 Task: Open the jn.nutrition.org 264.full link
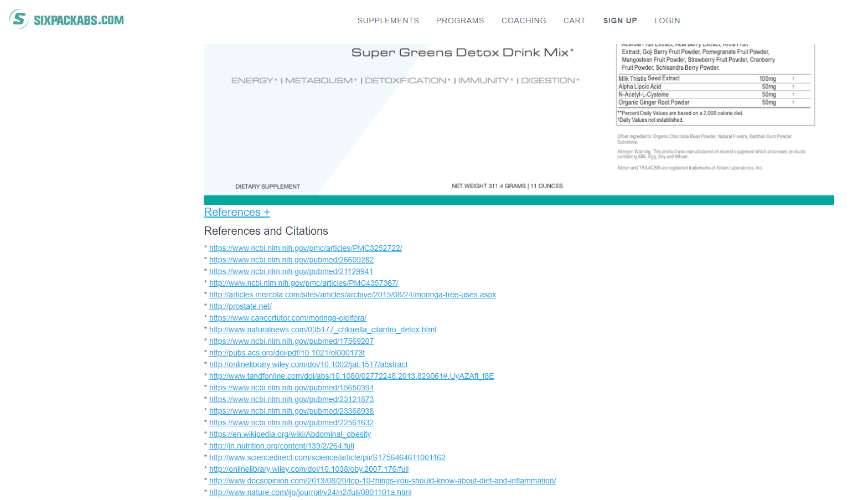pos(282,446)
